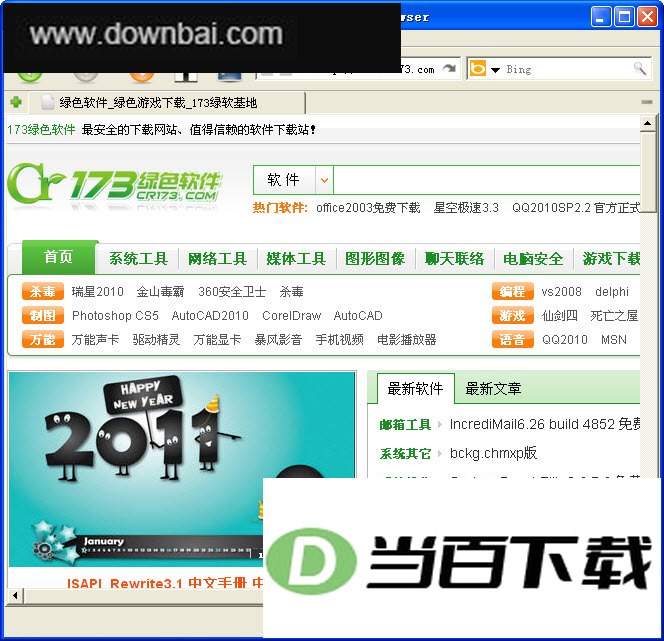This screenshot has height=641, width=664.
Task: Click the vs2008 link
Action: point(562,292)
